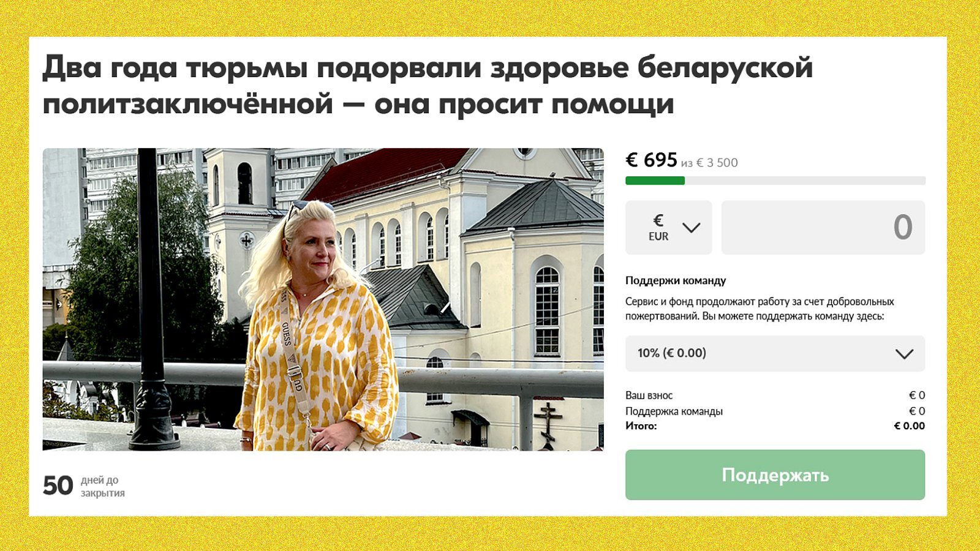This screenshot has height=551, width=980.
Task: Expand the currency chevron next to EUR
Action: (x=692, y=228)
